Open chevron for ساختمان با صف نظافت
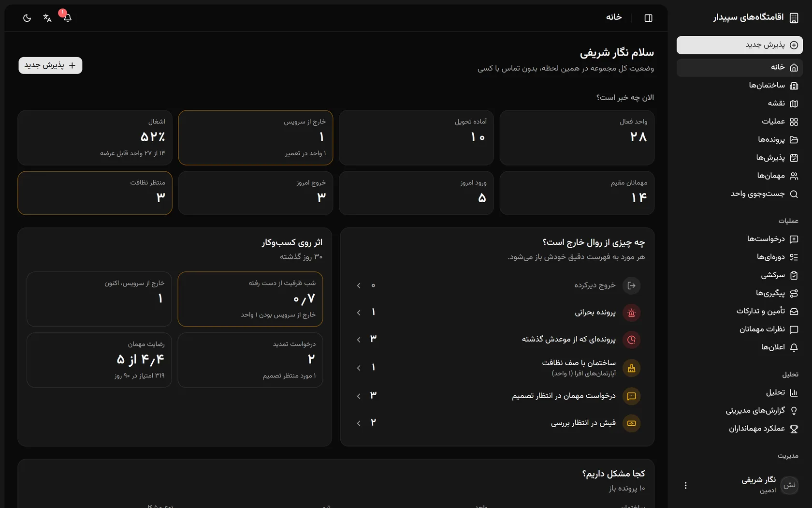 coord(359,368)
